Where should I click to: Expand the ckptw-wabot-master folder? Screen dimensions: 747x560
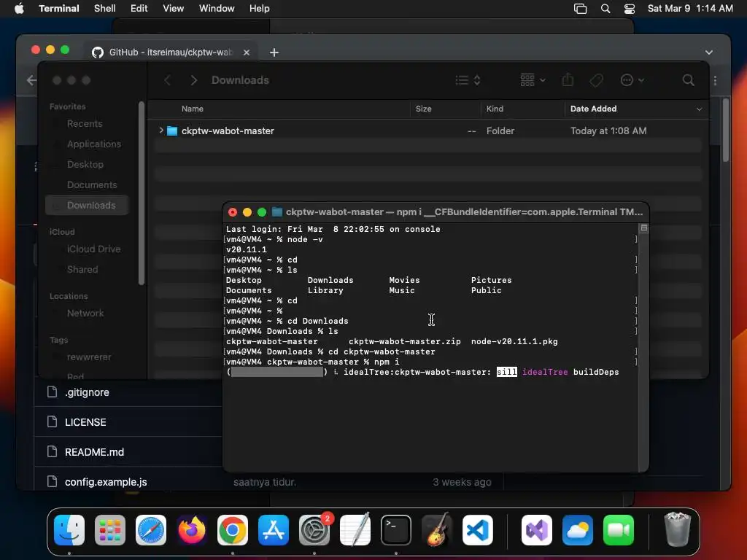coord(161,130)
